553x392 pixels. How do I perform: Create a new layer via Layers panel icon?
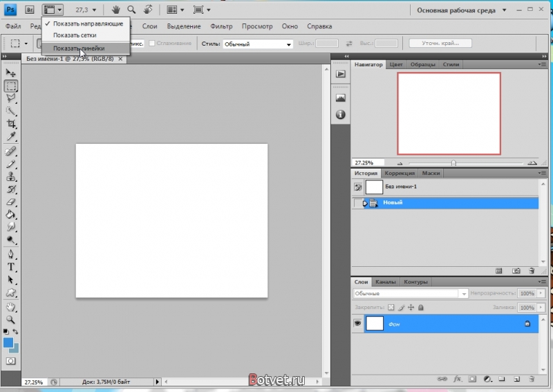[516, 379]
